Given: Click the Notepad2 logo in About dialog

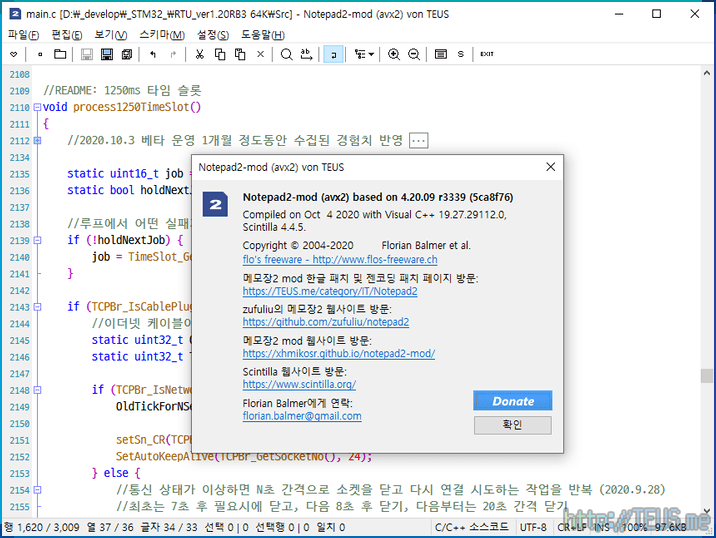Looking at the screenshot, I should [x=215, y=205].
